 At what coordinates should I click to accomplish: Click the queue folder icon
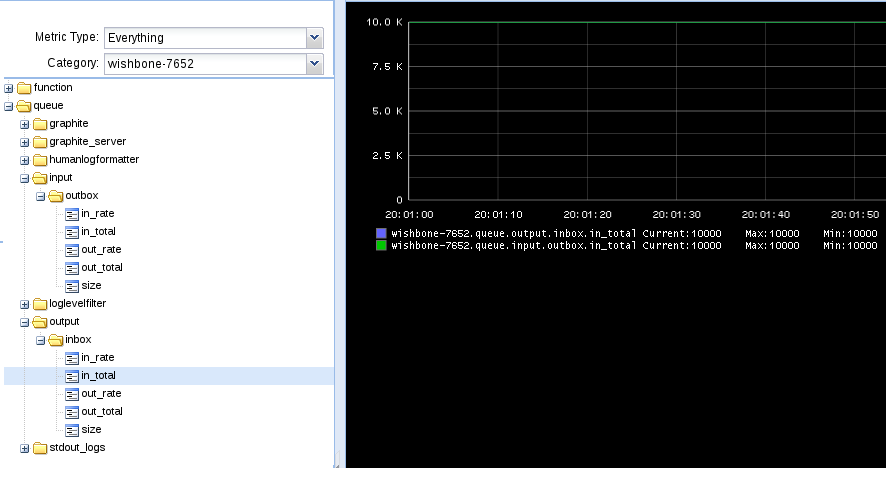[x=24, y=106]
